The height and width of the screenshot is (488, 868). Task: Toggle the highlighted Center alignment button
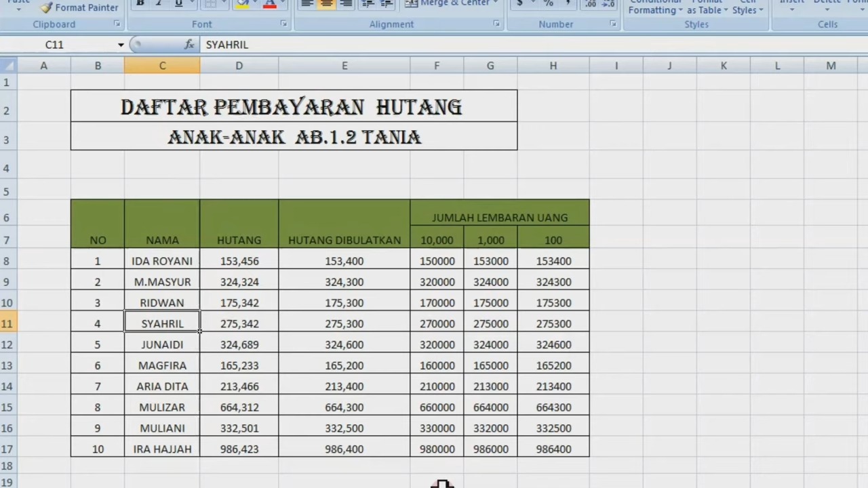326,3
